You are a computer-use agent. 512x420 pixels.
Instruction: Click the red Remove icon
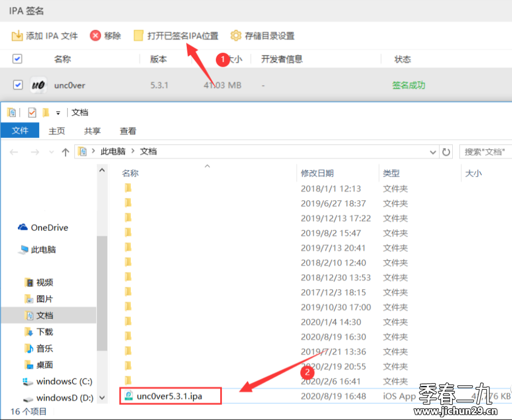pyautogui.click(x=95, y=36)
